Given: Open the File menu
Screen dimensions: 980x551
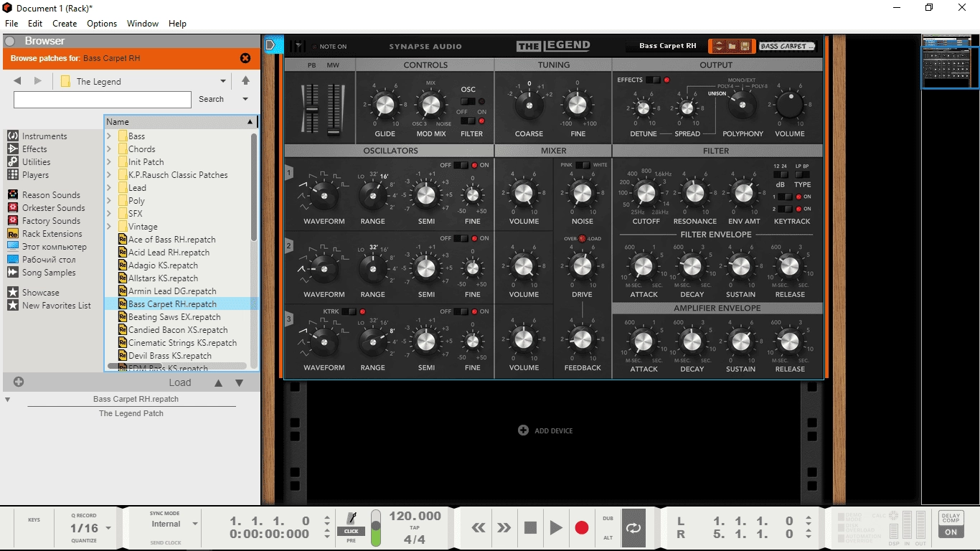Looking at the screenshot, I should pos(11,24).
